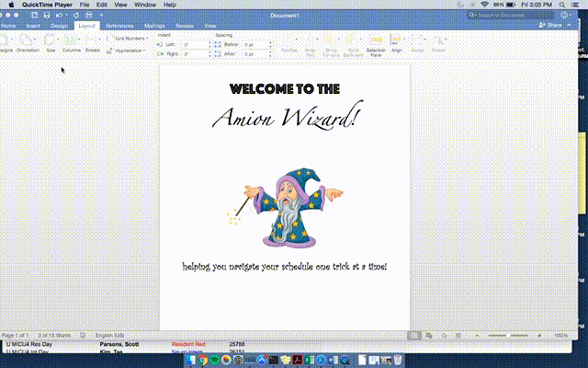Open the Hyphenation dropdown
Viewport: 588px width, 368px height.
[x=126, y=51]
